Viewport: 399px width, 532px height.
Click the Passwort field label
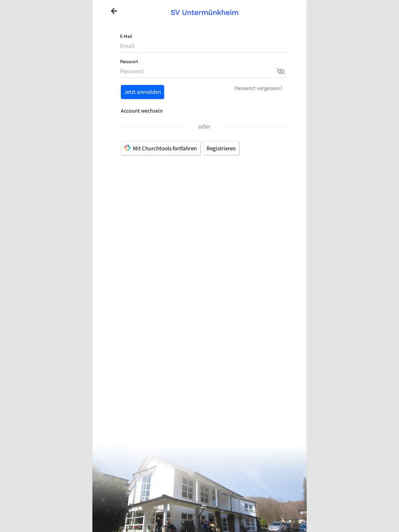(129, 62)
